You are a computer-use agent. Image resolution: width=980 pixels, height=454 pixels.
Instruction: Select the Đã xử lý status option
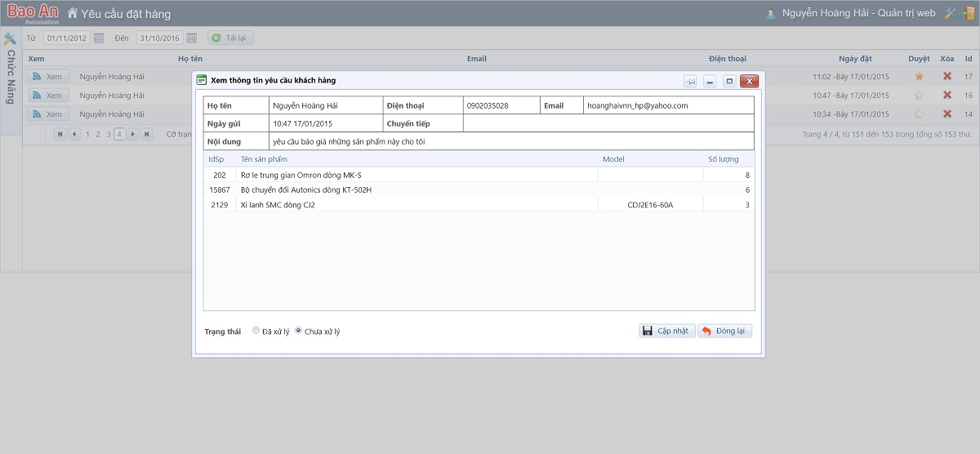tap(256, 331)
